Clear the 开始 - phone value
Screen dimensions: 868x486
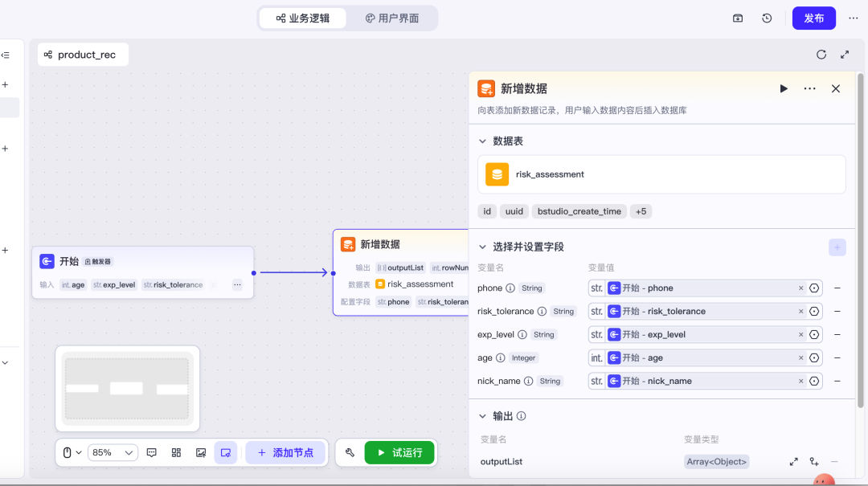(800, 288)
